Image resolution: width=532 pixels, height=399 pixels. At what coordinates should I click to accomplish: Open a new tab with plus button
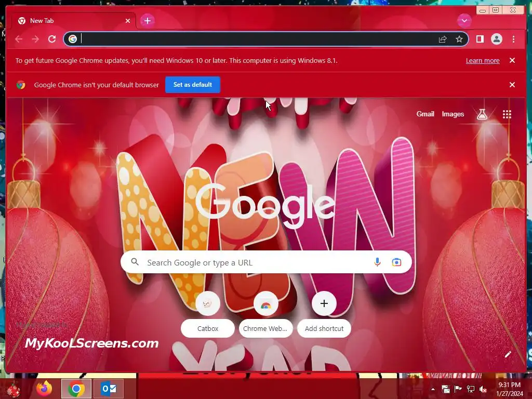click(147, 21)
